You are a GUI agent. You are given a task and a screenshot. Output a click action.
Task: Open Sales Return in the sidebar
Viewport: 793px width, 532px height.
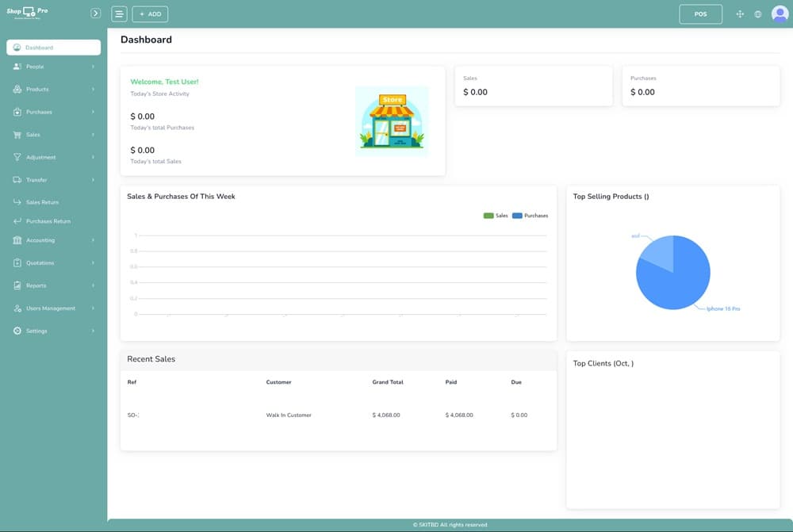tap(42, 202)
